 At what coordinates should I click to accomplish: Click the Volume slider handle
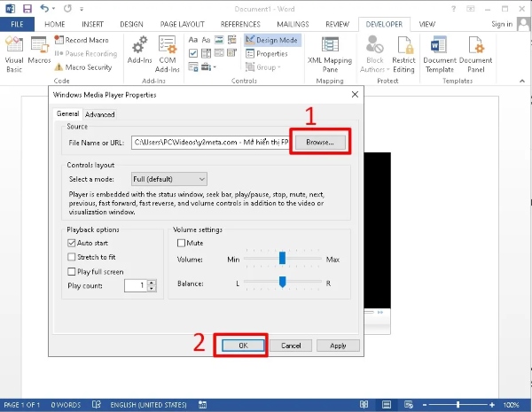pos(282,259)
